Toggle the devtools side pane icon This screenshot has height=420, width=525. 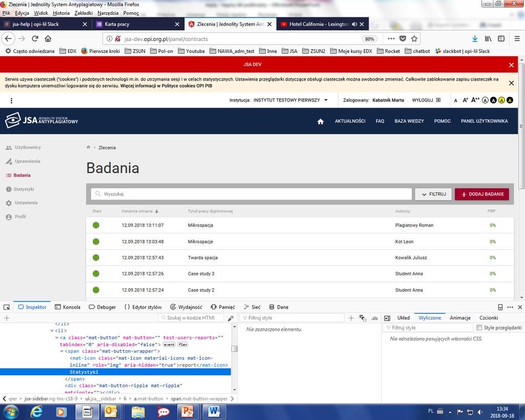[x=387, y=318]
